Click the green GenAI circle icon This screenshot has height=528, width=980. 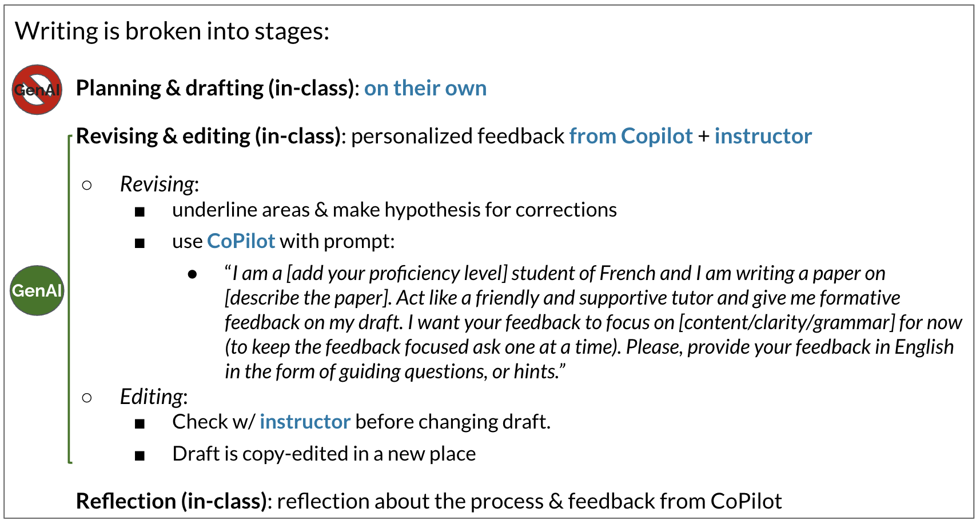(37, 290)
